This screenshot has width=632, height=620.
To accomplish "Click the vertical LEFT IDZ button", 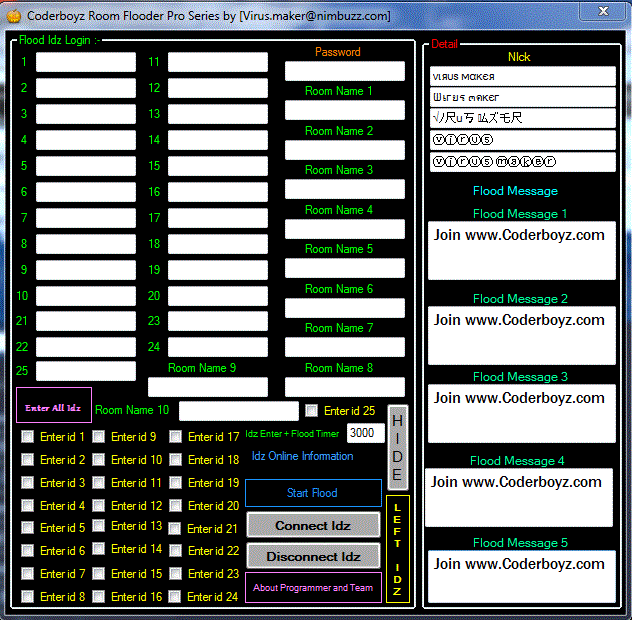I will coord(397,549).
